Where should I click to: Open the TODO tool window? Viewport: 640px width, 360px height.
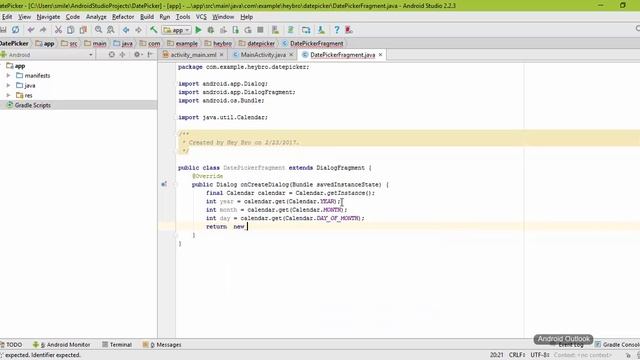pyautogui.click(x=11, y=344)
